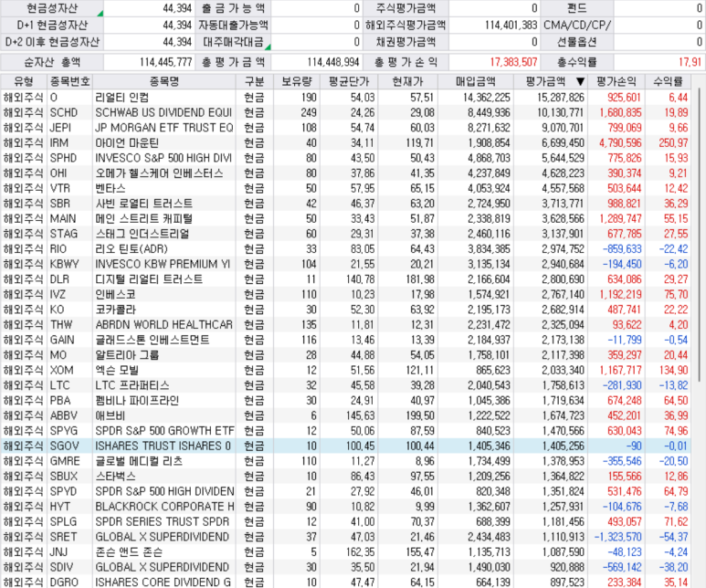Click the 대주매각대금 label cell
This screenshot has height=588, width=706.
pyautogui.click(x=233, y=42)
